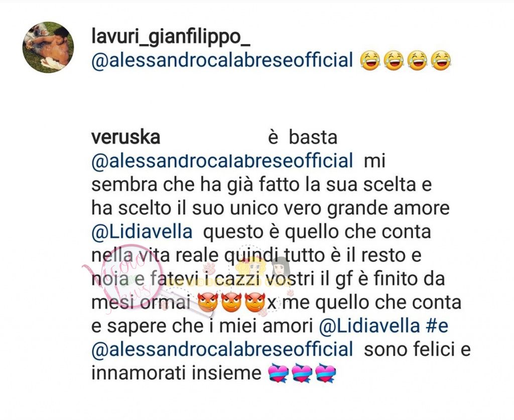Screen dimensions: 514x420
Task: Click the middle ribbon heart emoji
Action: click(x=302, y=373)
